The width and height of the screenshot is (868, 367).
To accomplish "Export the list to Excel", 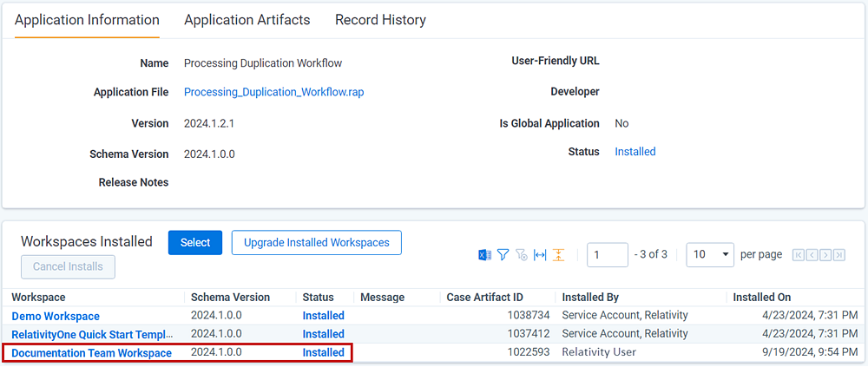I will pyautogui.click(x=484, y=254).
